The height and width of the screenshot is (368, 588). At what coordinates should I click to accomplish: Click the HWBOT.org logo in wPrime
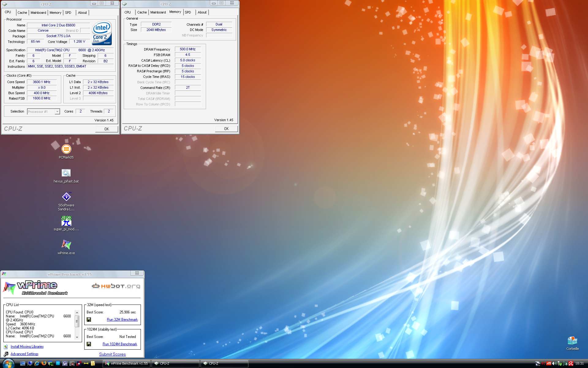tap(116, 286)
